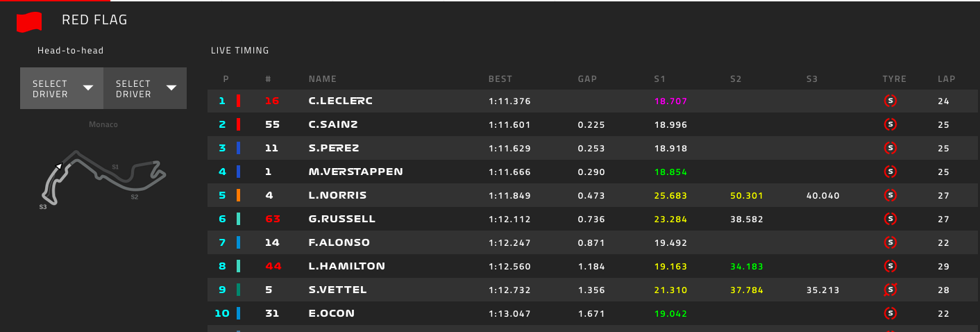Click Leclerc's purple sector 1 time
This screenshot has width=980, height=332.
(670, 101)
